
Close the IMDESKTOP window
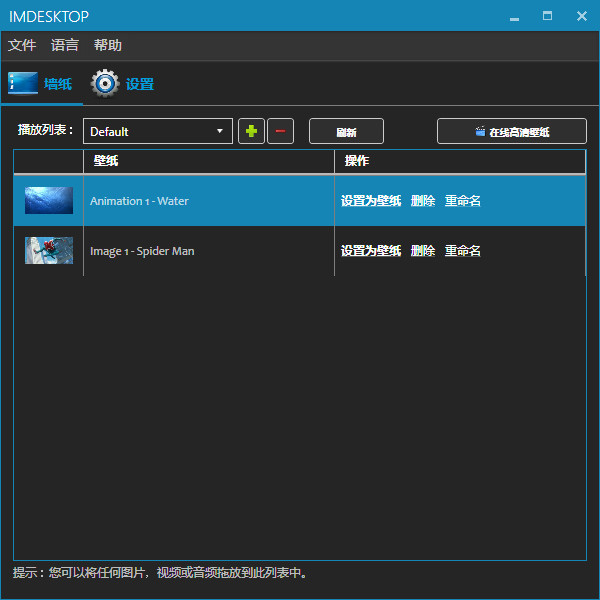point(582,16)
